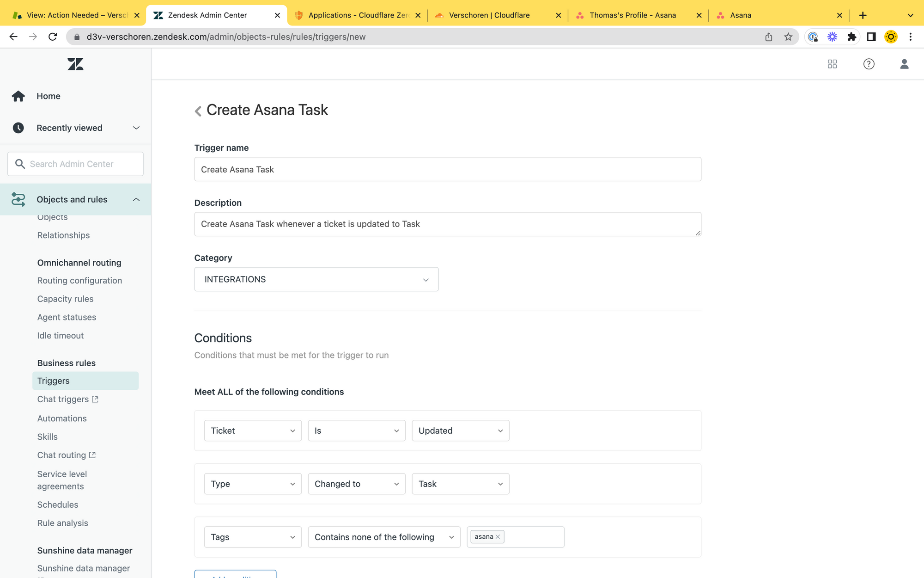The width and height of the screenshot is (924, 578).
Task: Bookmark this page with the star icon
Action: 788,37
